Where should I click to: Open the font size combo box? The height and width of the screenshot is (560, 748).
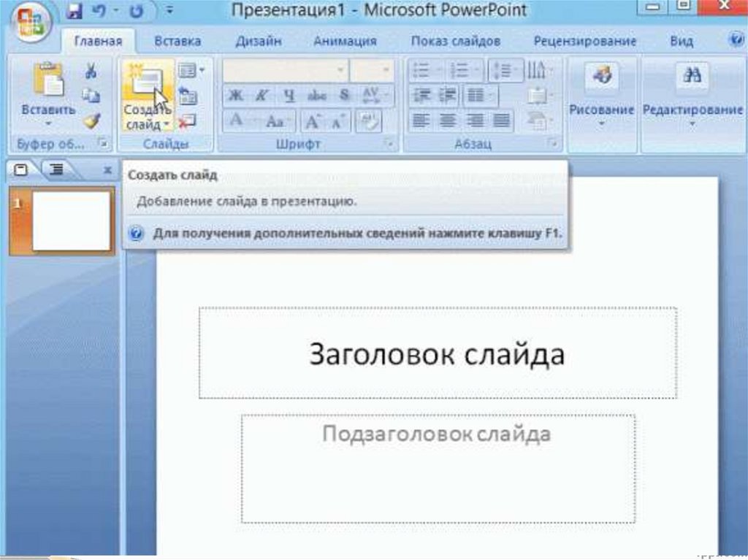coord(372,71)
